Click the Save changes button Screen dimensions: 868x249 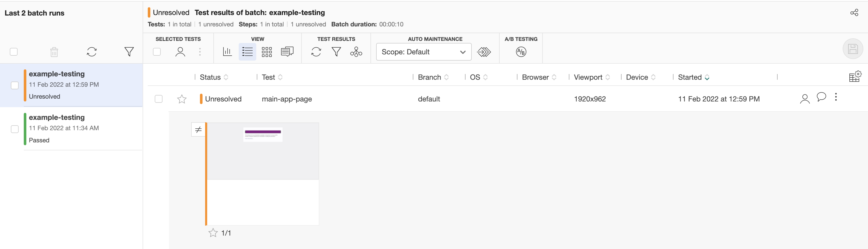(x=853, y=49)
